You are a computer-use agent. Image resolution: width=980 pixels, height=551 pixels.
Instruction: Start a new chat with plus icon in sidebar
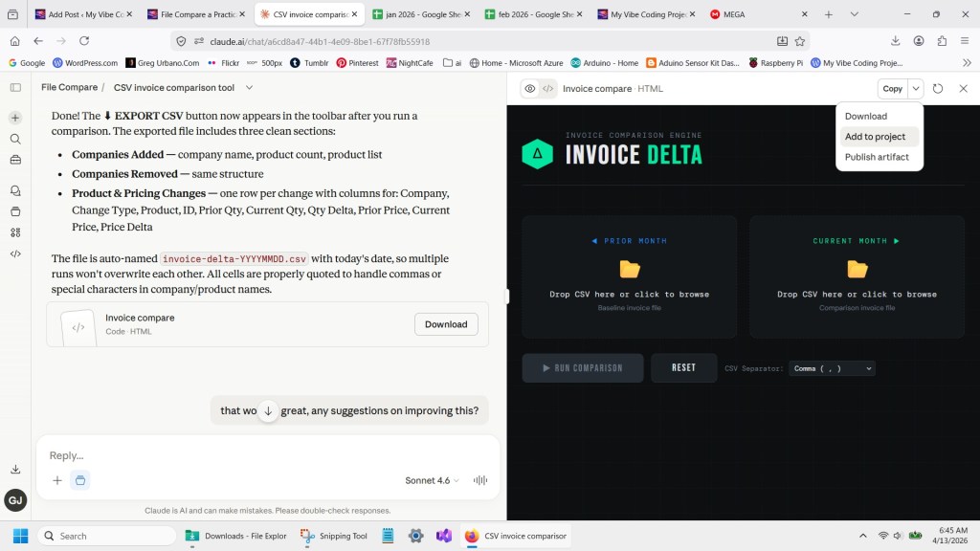point(15,118)
